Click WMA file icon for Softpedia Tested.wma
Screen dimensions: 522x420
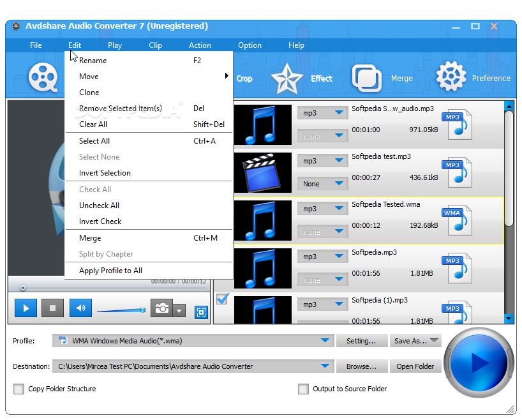click(457, 220)
